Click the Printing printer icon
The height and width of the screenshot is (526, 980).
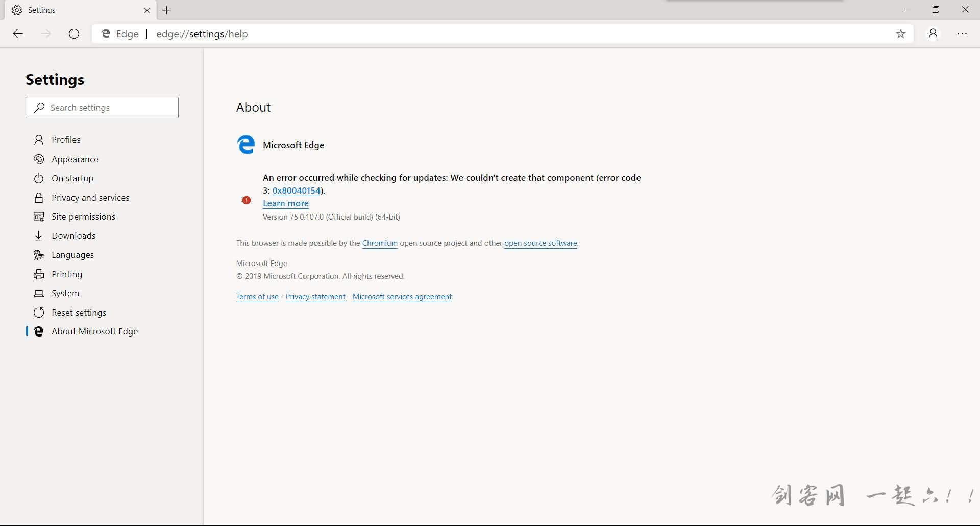tap(39, 274)
